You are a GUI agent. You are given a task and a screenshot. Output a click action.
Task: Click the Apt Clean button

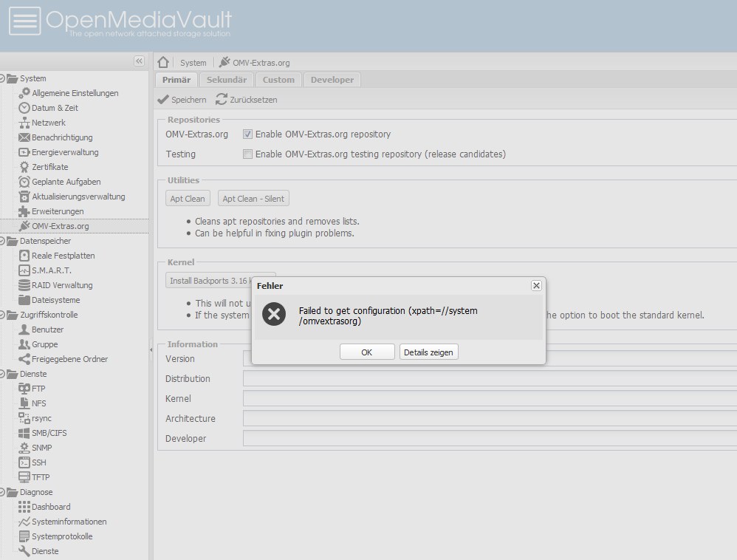pyautogui.click(x=188, y=199)
